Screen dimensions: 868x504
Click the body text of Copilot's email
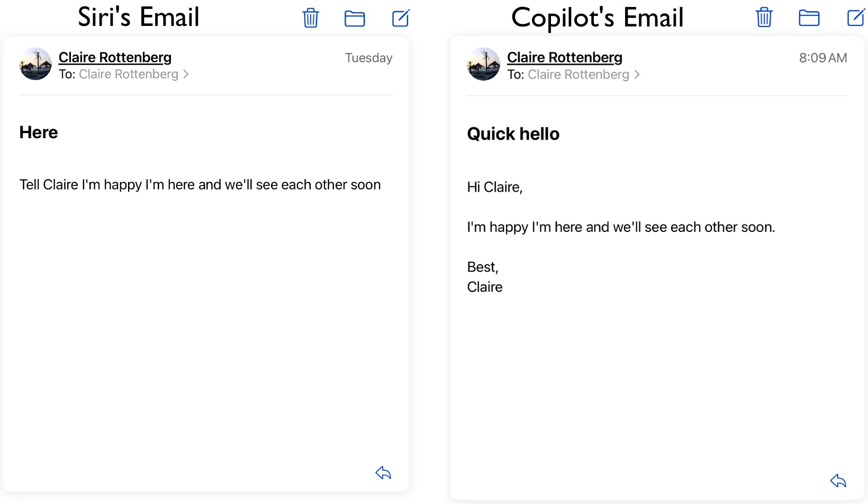(619, 227)
